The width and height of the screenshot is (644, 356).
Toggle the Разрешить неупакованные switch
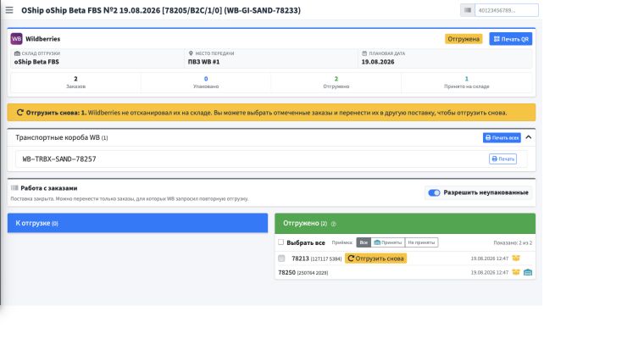(x=434, y=192)
